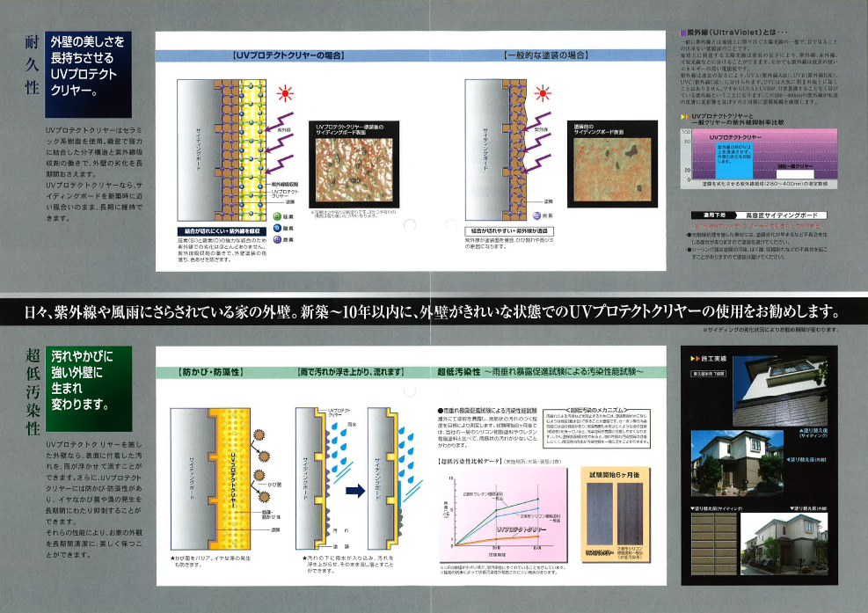Click the heading 【雨で汚れが浮き上がり、流れます】
868x613 pixels.
pyautogui.click(x=351, y=372)
